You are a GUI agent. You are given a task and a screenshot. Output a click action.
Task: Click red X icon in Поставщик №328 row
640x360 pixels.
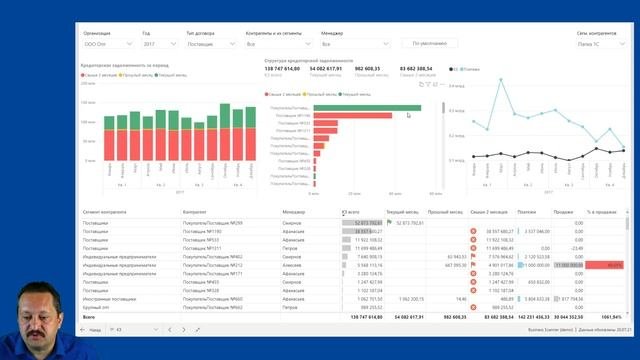473,290
